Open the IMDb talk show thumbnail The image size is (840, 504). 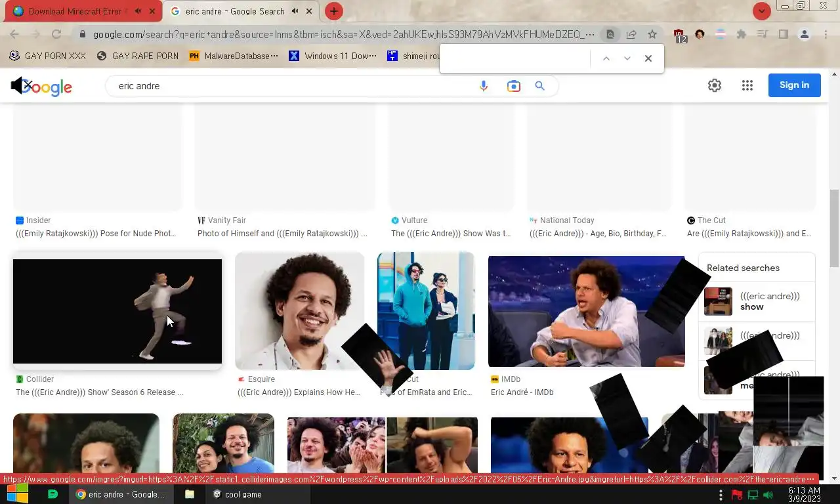tap(587, 311)
